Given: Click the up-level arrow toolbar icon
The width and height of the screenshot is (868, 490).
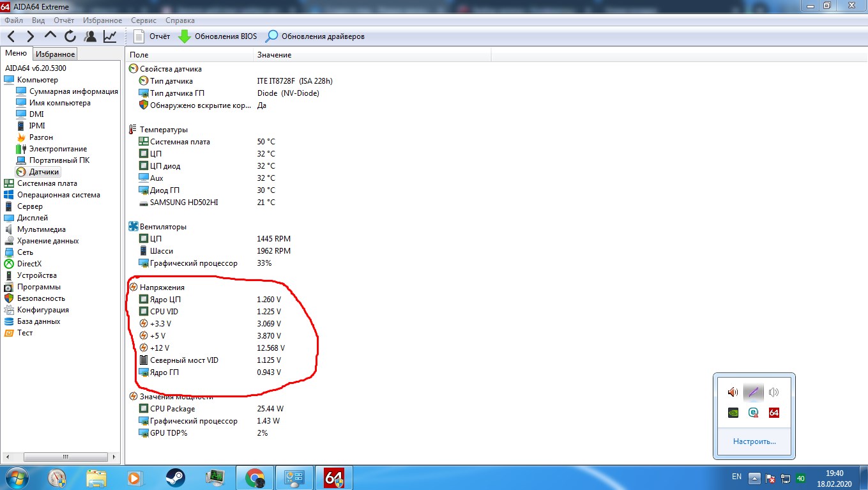Looking at the screenshot, I should (50, 36).
